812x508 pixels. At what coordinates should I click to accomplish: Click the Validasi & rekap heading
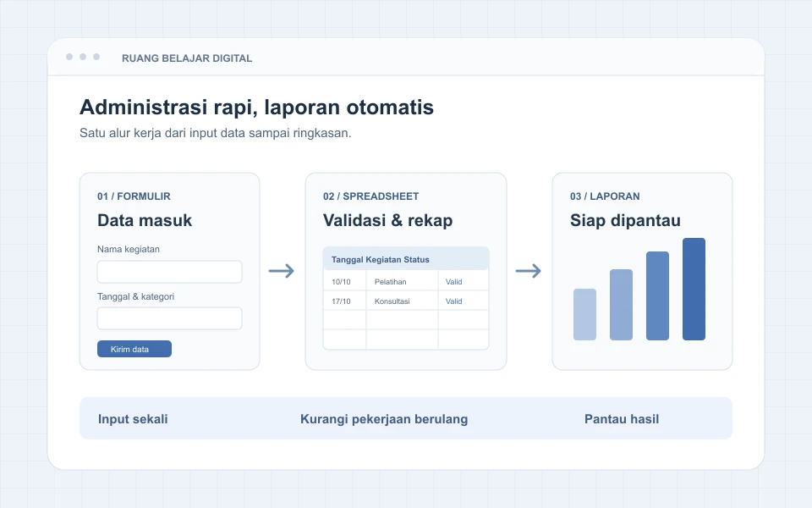(388, 220)
